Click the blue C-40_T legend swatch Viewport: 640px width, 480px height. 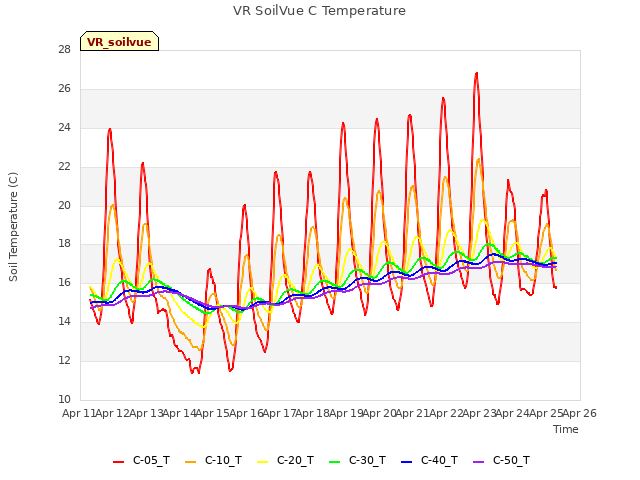pyautogui.click(x=407, y=462)
